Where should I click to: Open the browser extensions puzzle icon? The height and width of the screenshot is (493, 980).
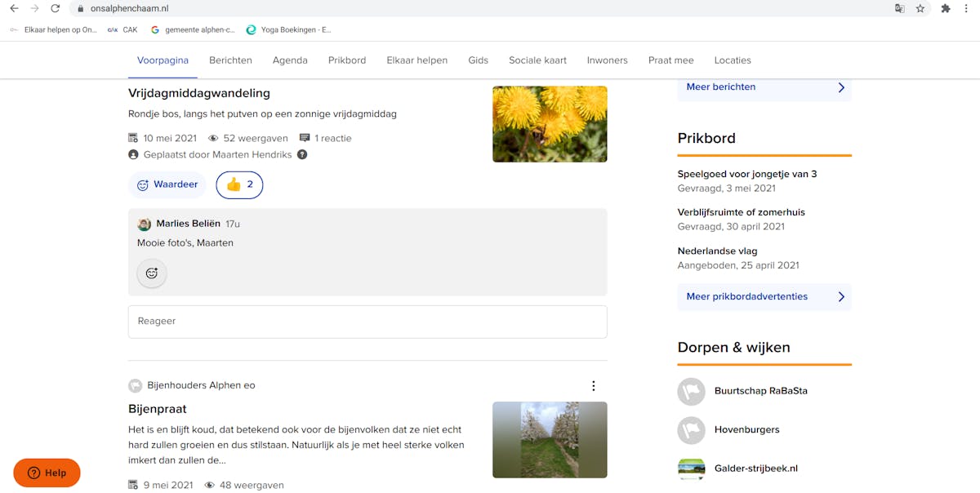pos(946,8)
